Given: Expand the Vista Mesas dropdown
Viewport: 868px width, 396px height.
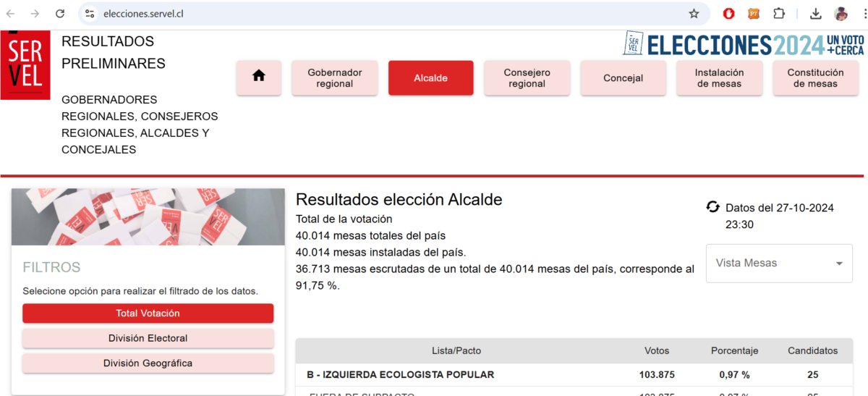Looking at the screenshot, I should pyautogui.click(x=779, y=264).
